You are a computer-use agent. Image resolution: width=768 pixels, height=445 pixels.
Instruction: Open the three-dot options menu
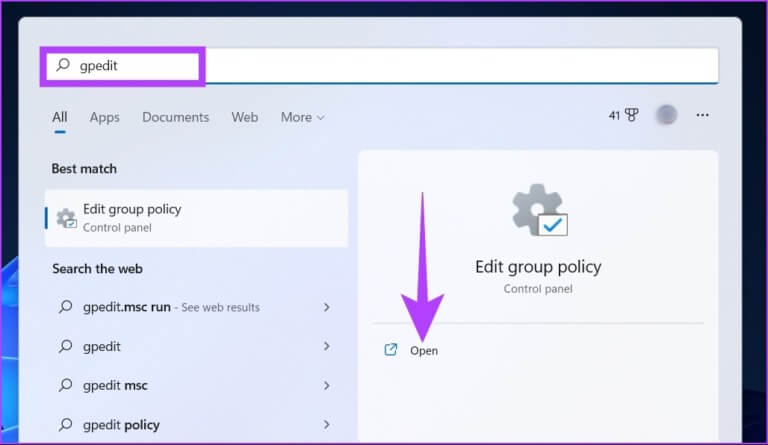click(702, 115)
